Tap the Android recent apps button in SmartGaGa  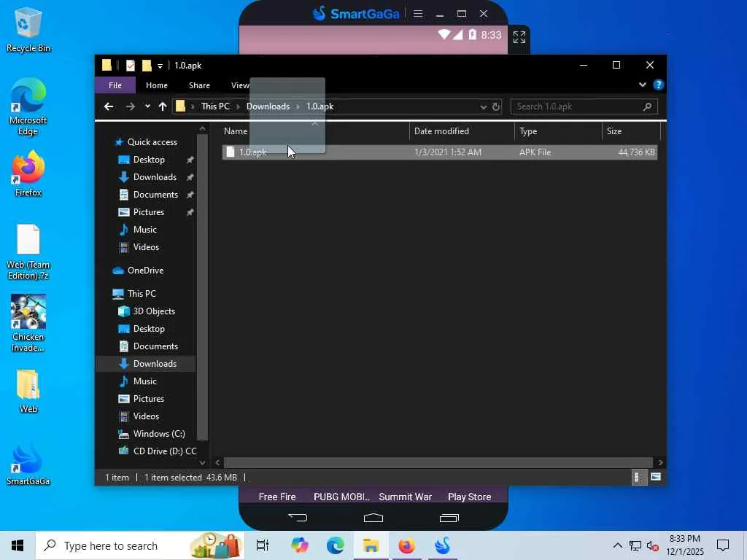449,518
